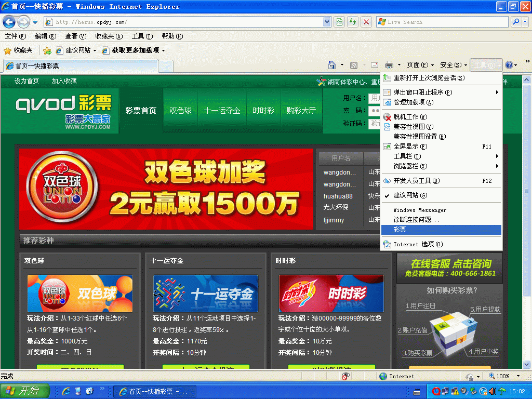The image size is (532, 399).
Task: Click the 收藏夹 favorites star button
Action: click(x=18, y=50)
